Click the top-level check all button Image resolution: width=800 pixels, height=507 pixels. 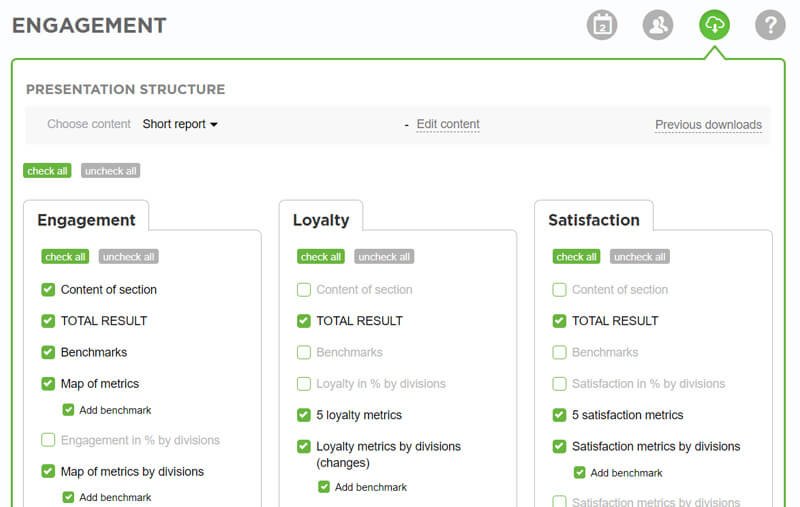[x=47, y=171]
